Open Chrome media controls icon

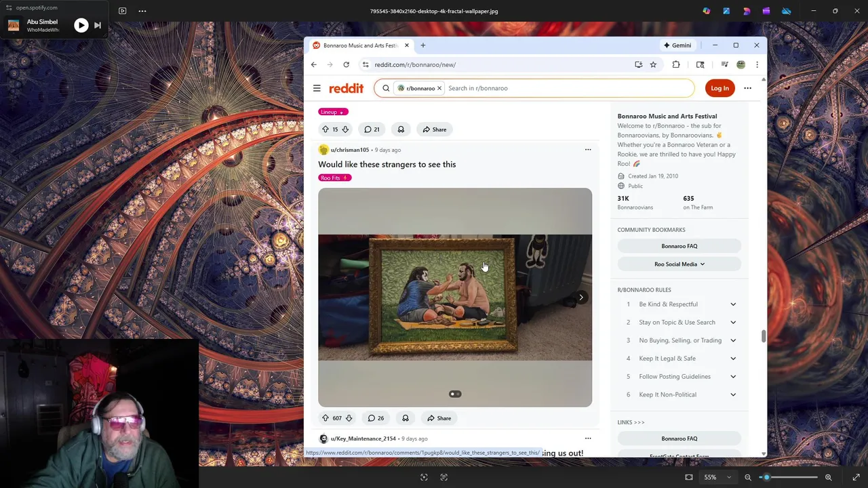[x=724, y=64]
